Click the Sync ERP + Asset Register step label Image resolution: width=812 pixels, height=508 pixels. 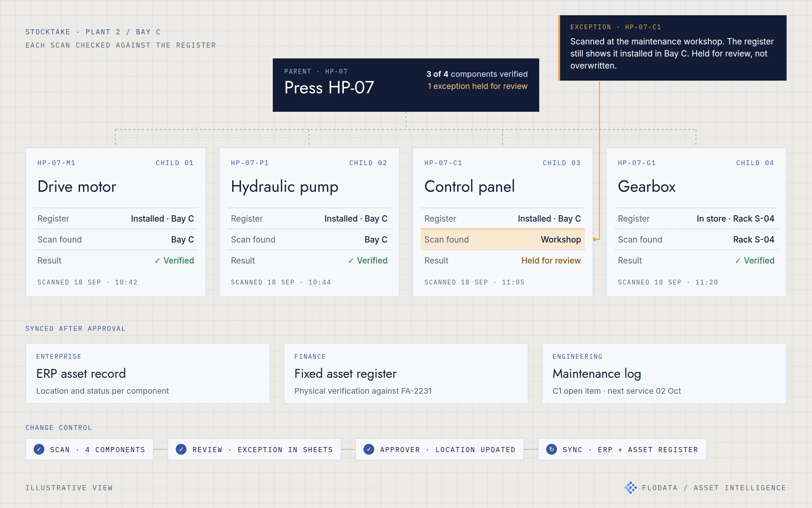[x=630, y=450]
